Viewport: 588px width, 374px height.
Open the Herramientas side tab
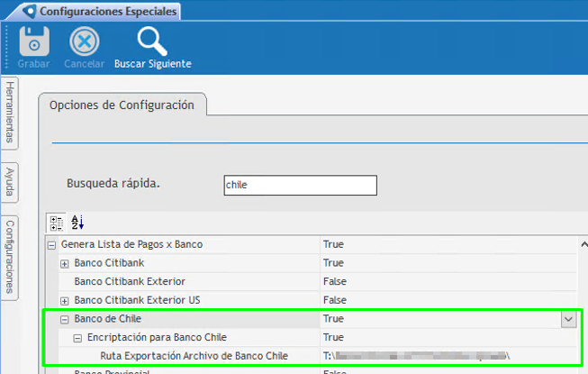click(x=10, y=112)
